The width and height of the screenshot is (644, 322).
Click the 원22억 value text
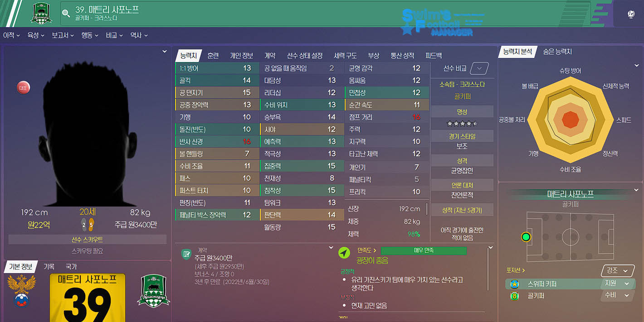click(39, 225)
